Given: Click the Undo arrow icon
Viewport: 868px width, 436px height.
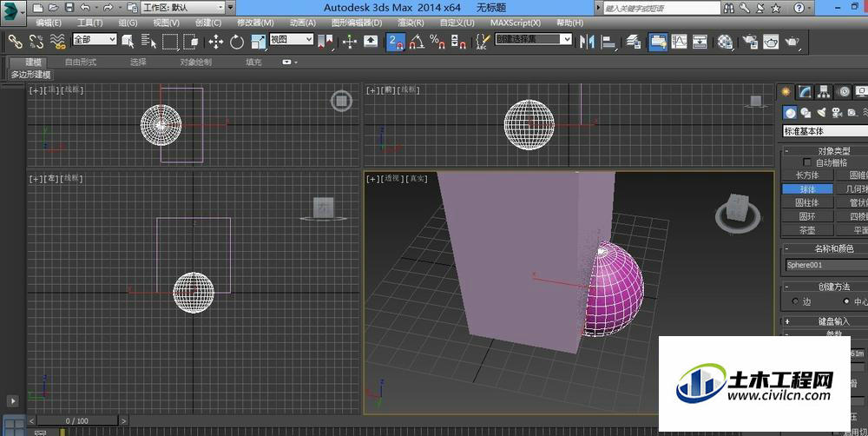Looking at the screenshot, I should click(x=85, y=8).
